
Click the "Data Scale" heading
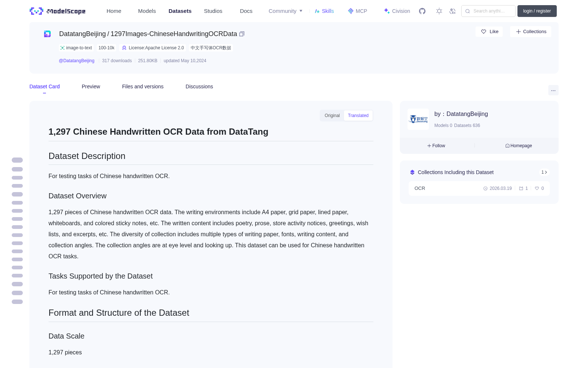coord(67,336)
